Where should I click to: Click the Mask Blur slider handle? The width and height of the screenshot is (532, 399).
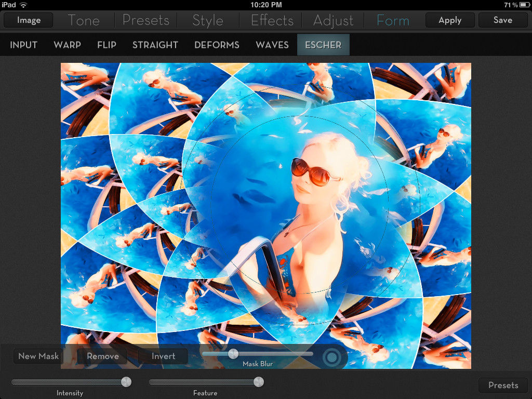pyautogui.click(x=233, y=354)
